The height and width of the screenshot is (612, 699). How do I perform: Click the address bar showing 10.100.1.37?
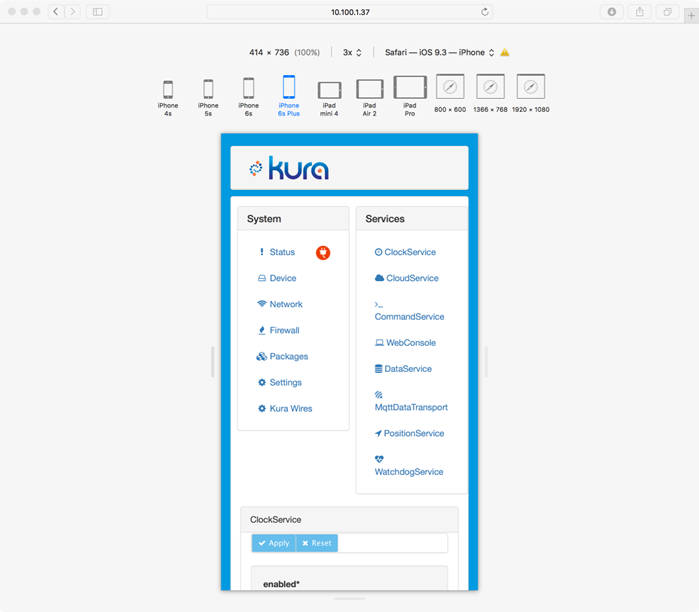[x=350, y=12]
